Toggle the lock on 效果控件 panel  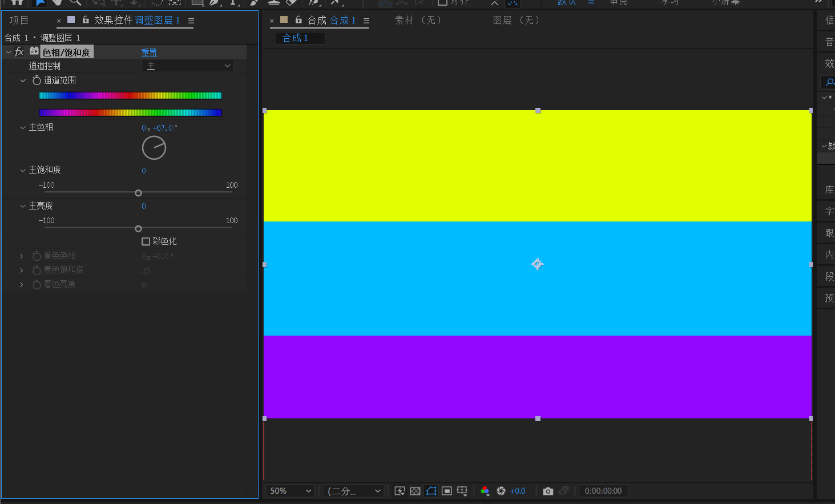click(x=86, y=20)
